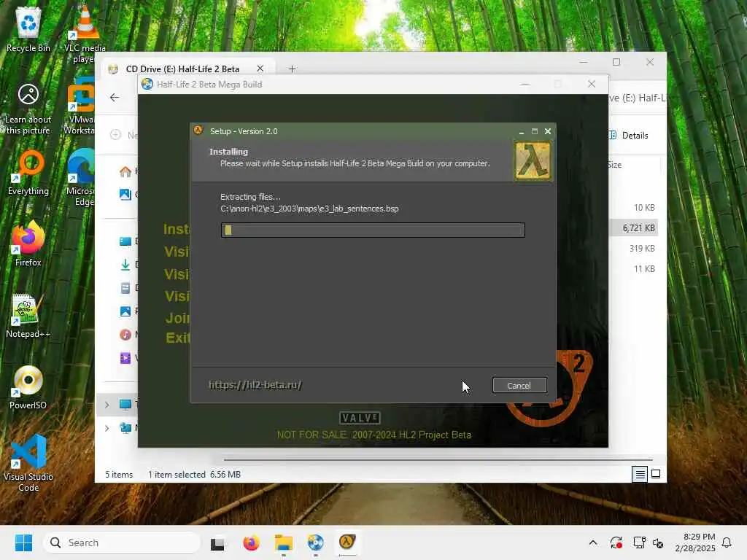Open Gallery in File Explorer sidebar
This screenshot has height=560, width=747.
click(125, 194)
